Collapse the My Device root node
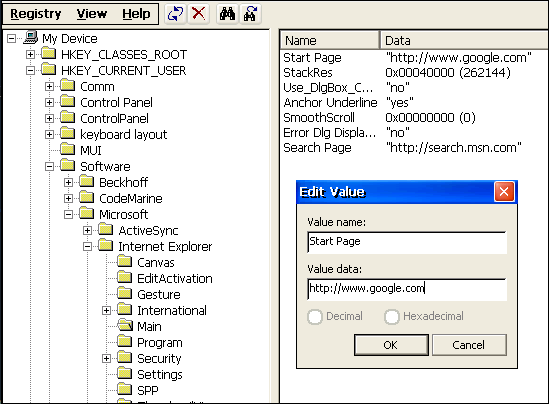The width and height of the screenshot is (549, 404). pyautogui.click(x=12, y=38)
